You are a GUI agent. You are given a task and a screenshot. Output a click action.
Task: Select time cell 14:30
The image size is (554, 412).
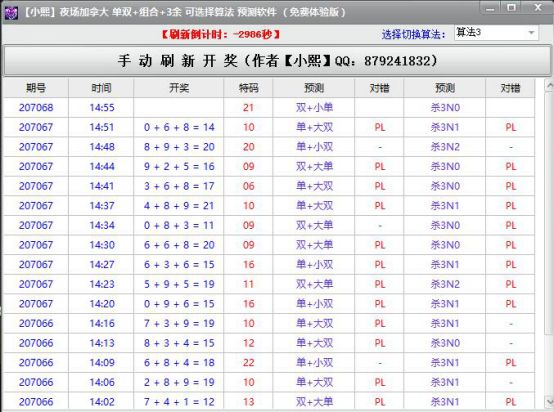102,245
